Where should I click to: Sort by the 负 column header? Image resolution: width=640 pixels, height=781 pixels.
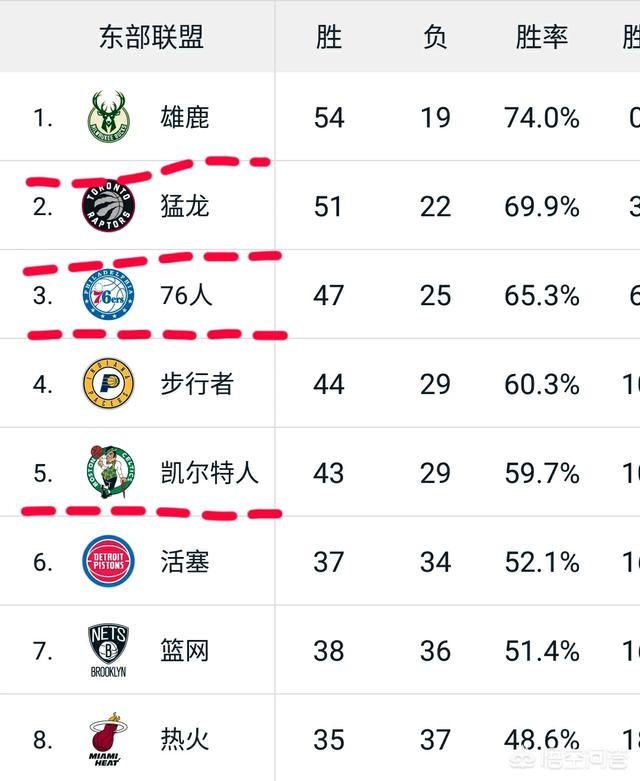(x=435, y=37)
